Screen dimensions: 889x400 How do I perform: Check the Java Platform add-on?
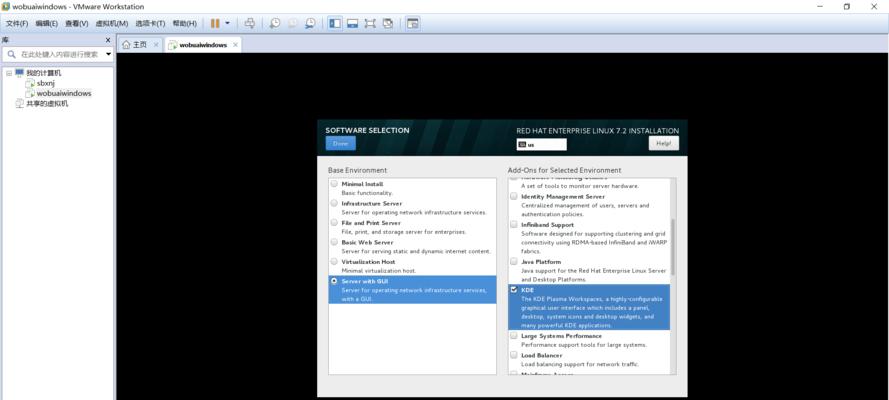click(514, 262)
